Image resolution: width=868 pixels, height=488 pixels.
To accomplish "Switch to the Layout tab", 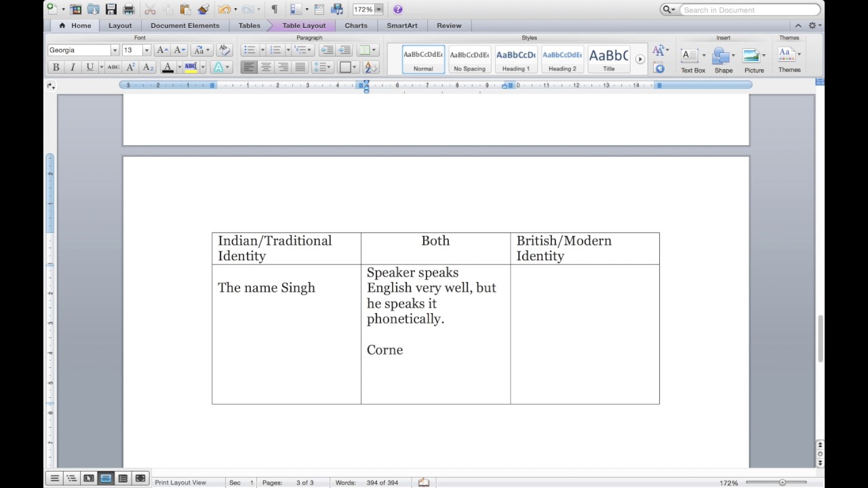I will (120, 26).
